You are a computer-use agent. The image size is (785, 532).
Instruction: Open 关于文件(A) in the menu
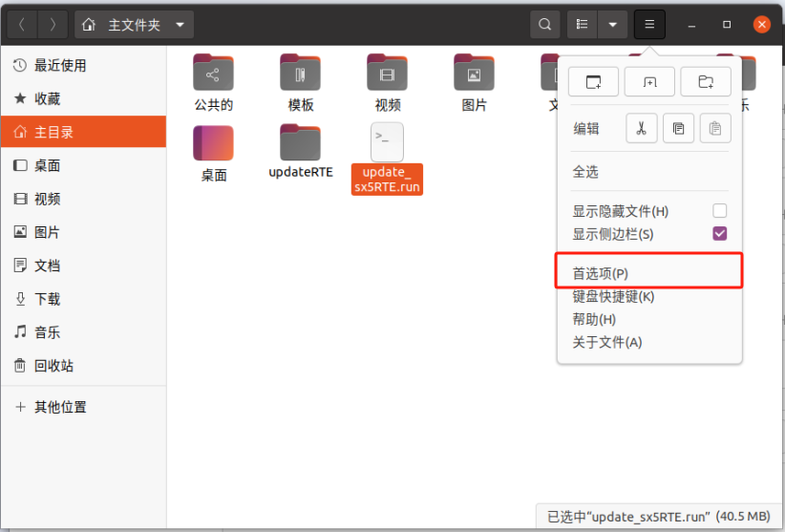pos(649,342)
